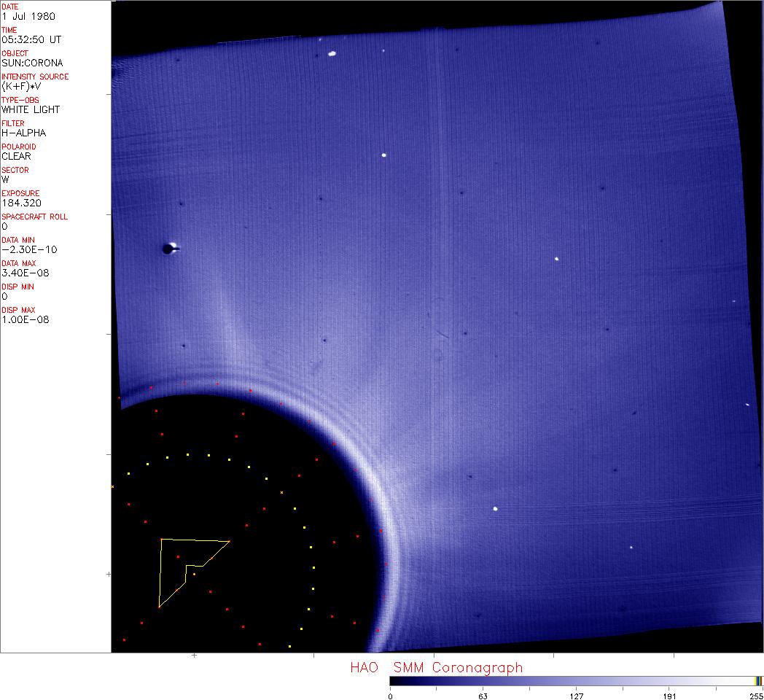The image size is (764, 700).
Task: Click the WHITE LIGHT observation type
Action: click(x=31, y=109)
